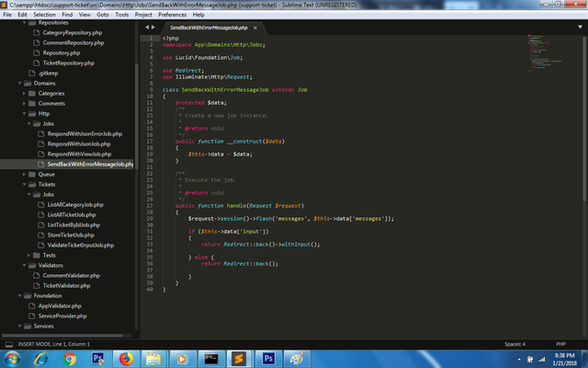Screen dimensions: 588x368
Task: Open ListAllCategoryJob.php
Action: 75,204
